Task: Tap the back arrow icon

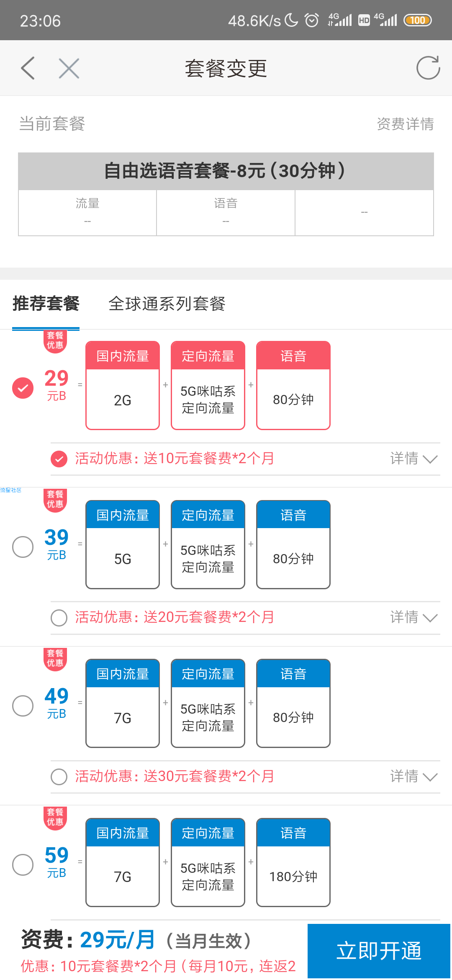Action: coord(28,68)
